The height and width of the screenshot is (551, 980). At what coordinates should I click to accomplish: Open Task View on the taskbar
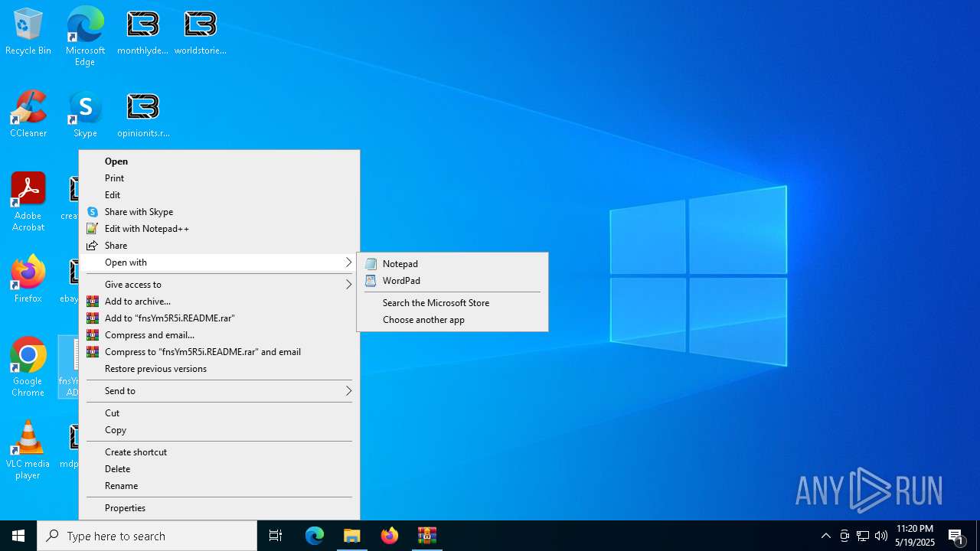pos(276,536)
